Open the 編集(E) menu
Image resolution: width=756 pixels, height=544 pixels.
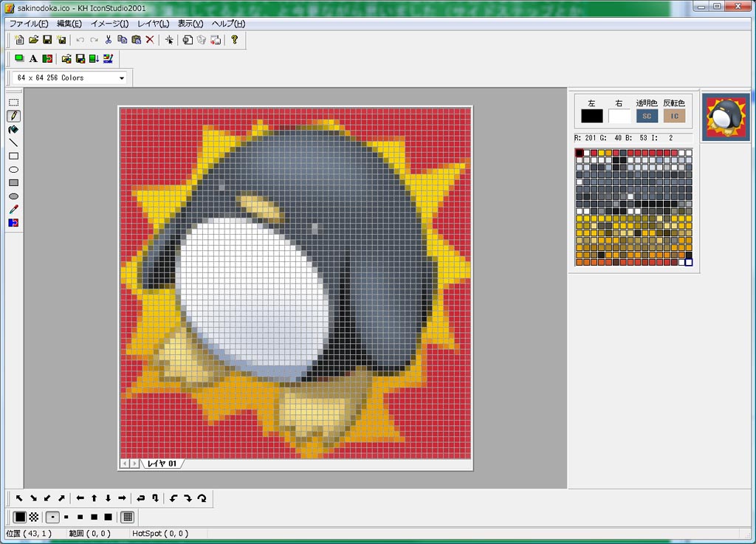[x=69, y=23]
